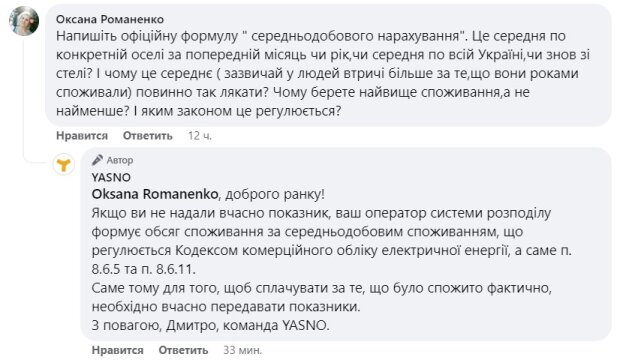Click the Автор badge label
This screenshot has width=620, height=360.
(120, 160)
